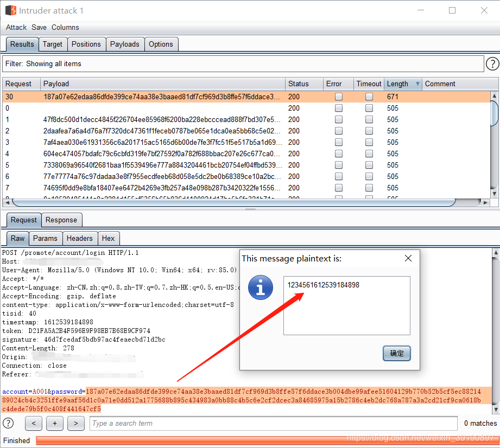Click the plus search options button
The height and width of the screenshot is (448, 500).
[55, 423]
